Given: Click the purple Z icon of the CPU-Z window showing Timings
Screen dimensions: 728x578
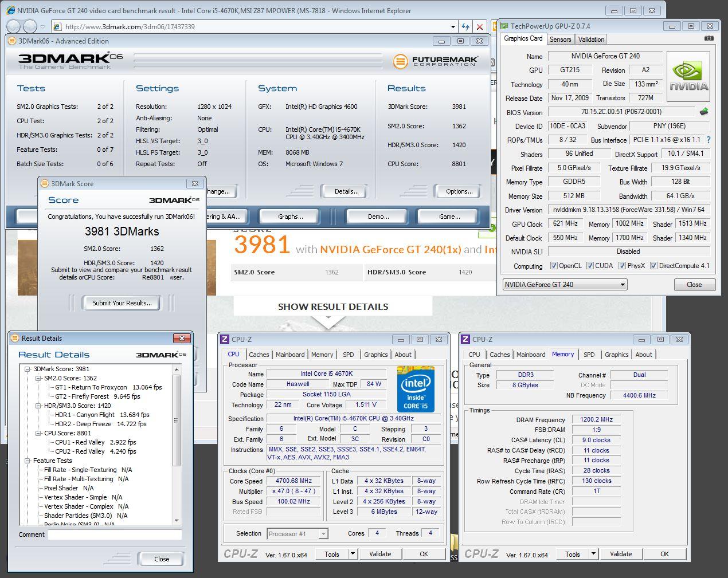Looking at the screenshot, I should (x=466, y=339).
